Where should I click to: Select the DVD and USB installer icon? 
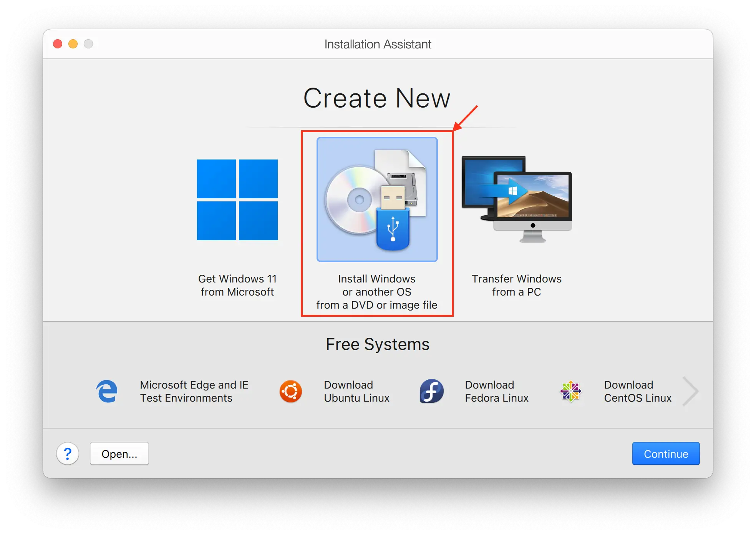(x=377, y=199)
